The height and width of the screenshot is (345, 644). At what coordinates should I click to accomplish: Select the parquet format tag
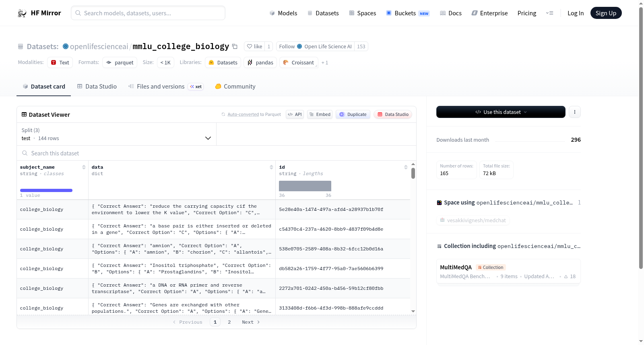point(120,62)
